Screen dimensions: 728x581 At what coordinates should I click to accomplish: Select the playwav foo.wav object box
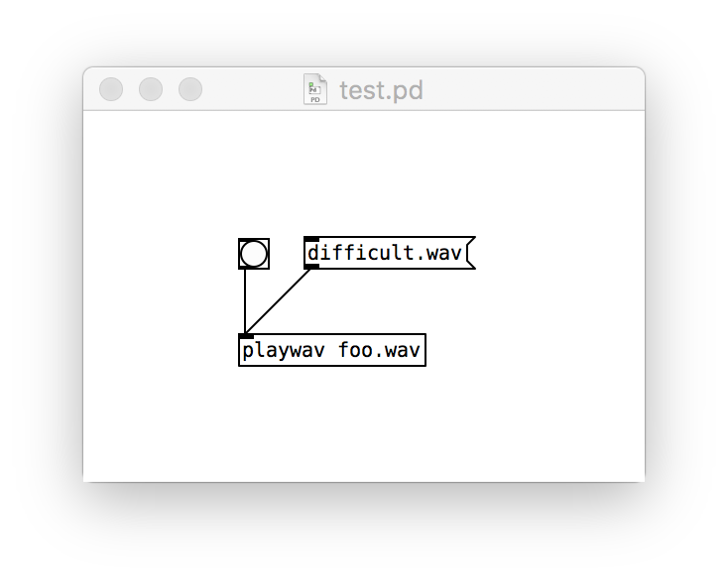(332, 350)
